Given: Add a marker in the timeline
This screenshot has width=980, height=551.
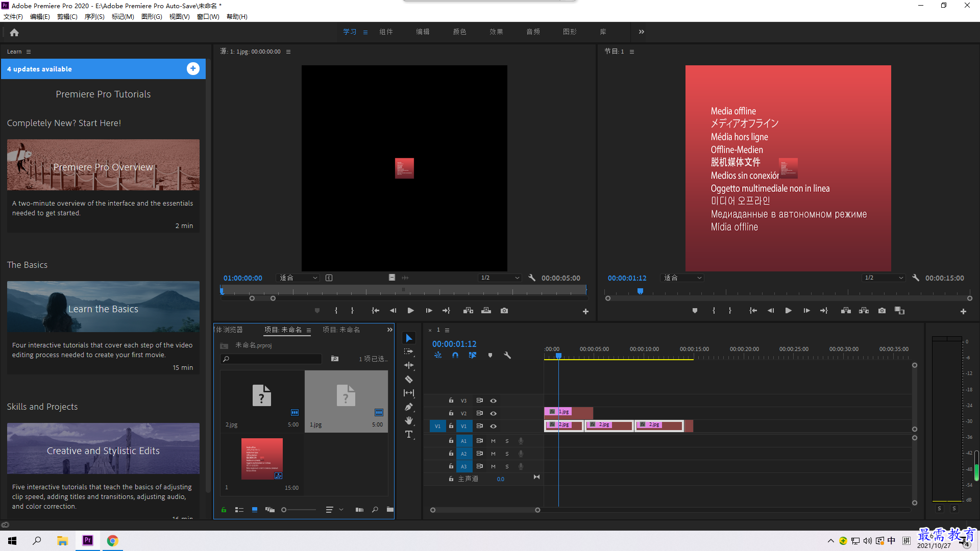Looking at the screenshot, I should tap(490, 355).
